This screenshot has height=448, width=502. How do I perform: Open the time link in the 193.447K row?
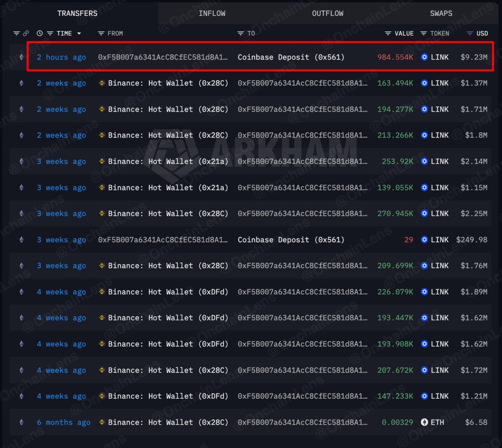click(61, 318)
